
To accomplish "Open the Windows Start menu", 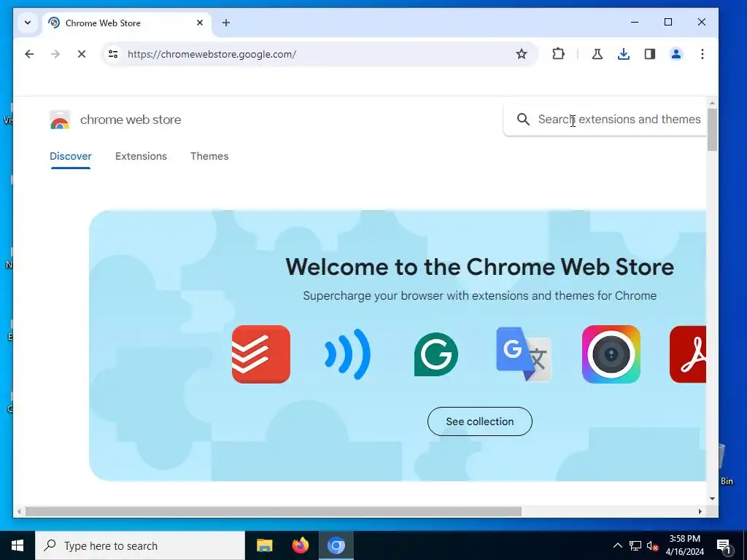I will point(18,545).
